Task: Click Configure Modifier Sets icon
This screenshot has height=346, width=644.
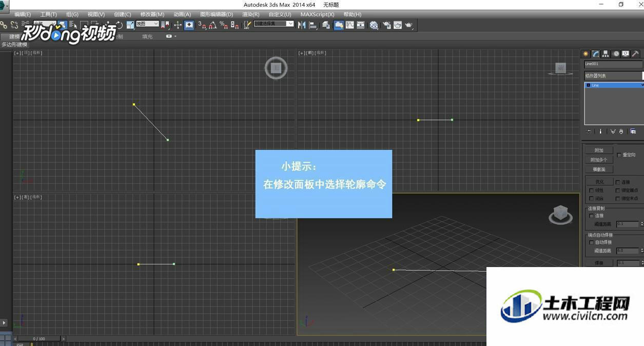Action: pyautogui.click(x=633, y=131)
